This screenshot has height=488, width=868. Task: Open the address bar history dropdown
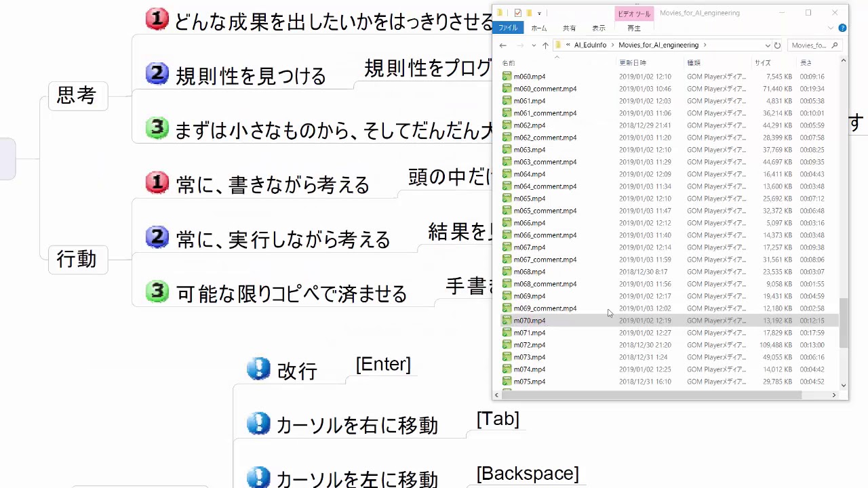pyautogui.click(x=767, y=45)
